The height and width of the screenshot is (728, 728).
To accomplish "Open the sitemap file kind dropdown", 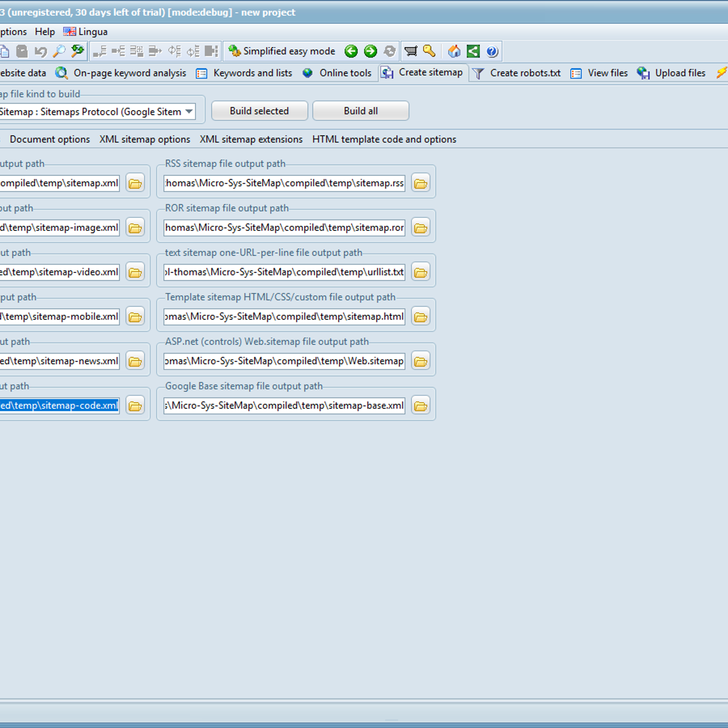I will pos(189,111).
